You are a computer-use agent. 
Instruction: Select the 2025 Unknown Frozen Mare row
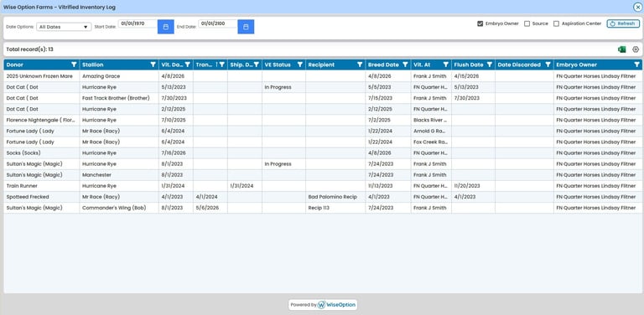(323, 76)
